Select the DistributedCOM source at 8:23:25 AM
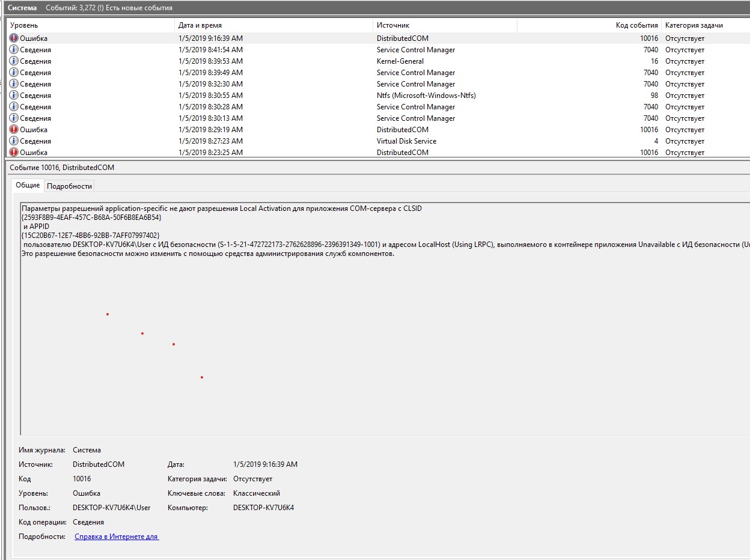 403,153
